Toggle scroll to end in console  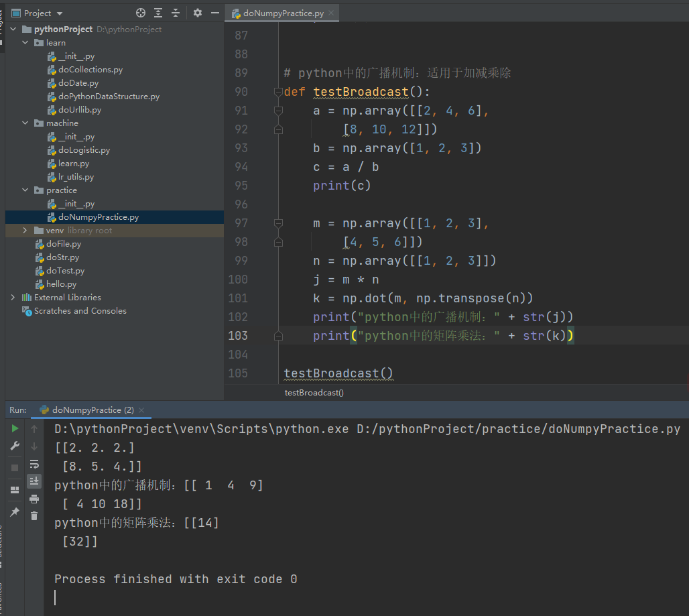click(x=34, y=480)
